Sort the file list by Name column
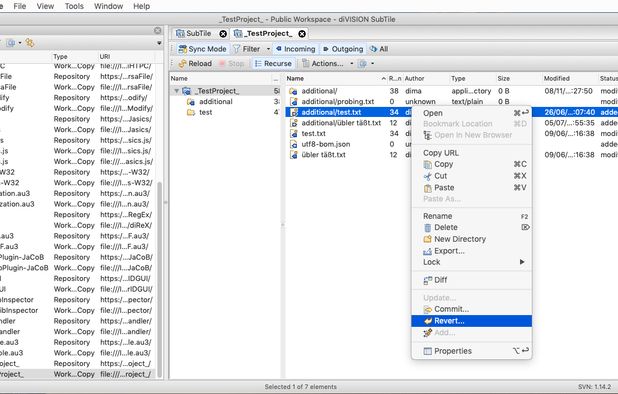618x394 pixels. tap(336, 78)
